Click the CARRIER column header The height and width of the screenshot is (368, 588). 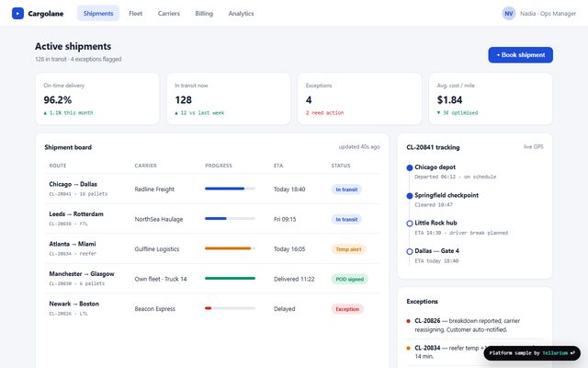(145, 166)
